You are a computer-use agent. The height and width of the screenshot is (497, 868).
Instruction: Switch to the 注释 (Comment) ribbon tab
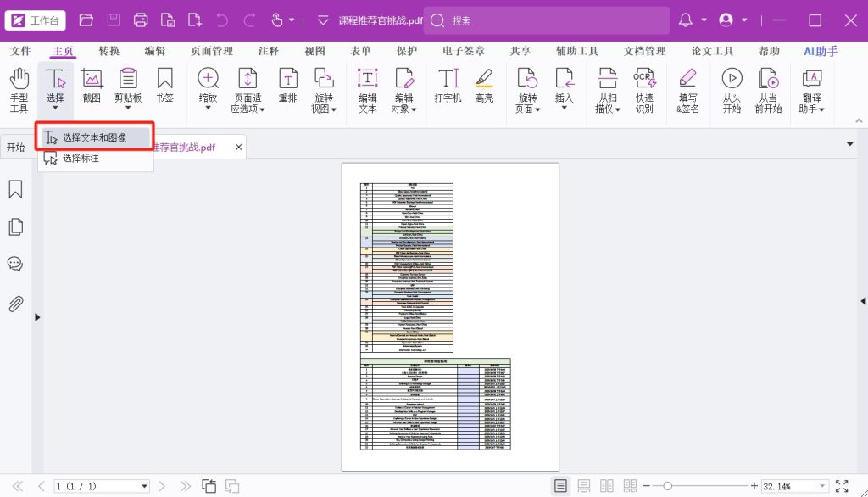[269, 51]
